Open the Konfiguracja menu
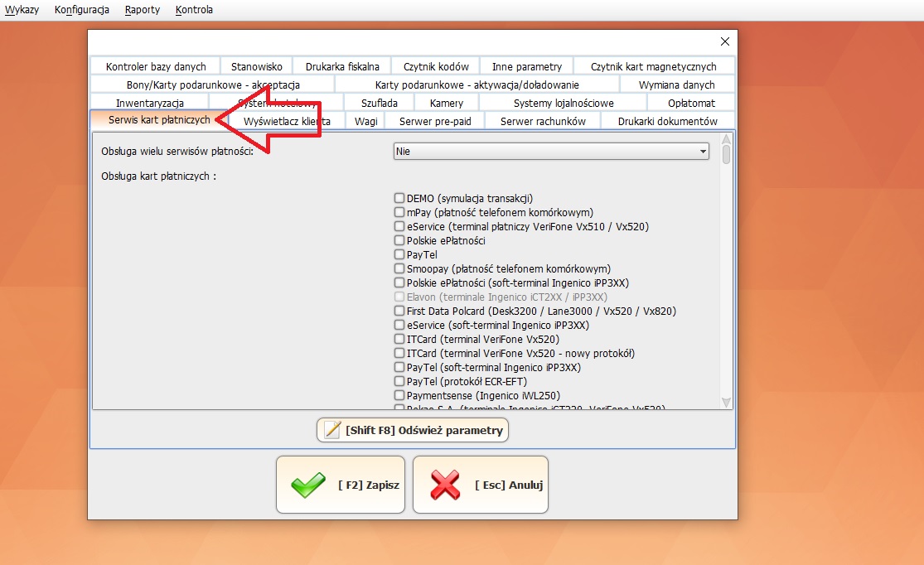 pyautogui.click(x=82, y=9)
